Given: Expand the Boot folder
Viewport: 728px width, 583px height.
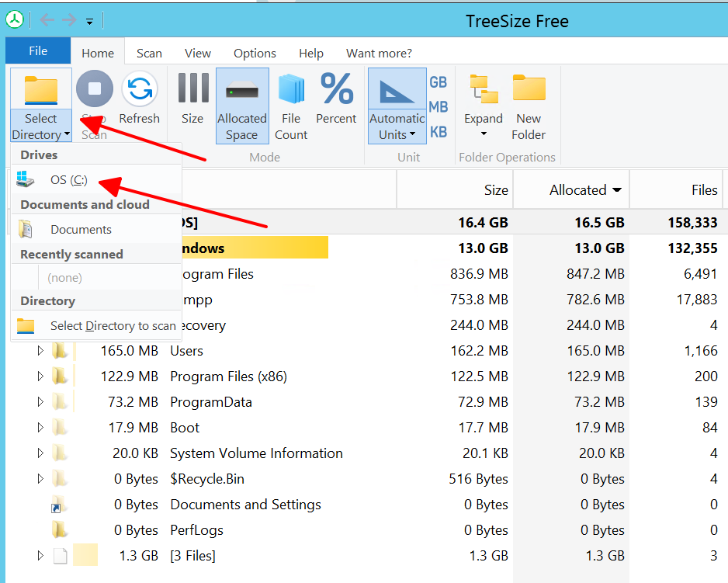Looking at the screenshot, I should pos(40,428).
